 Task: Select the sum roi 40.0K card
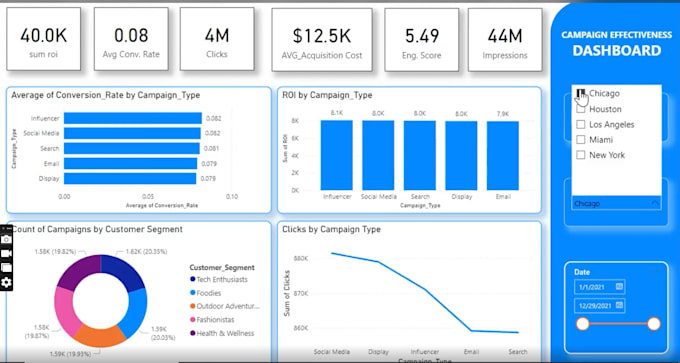coord(43,39)
